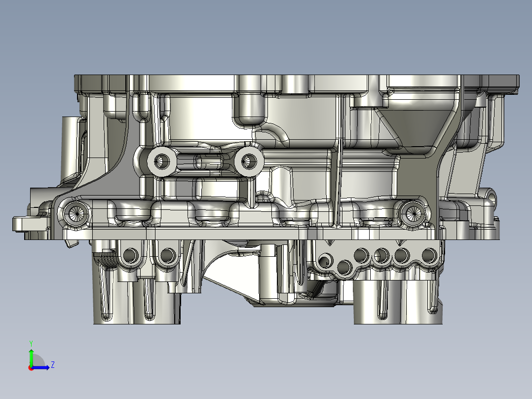Select the gray engine housing 3D model

coord(266,199)
